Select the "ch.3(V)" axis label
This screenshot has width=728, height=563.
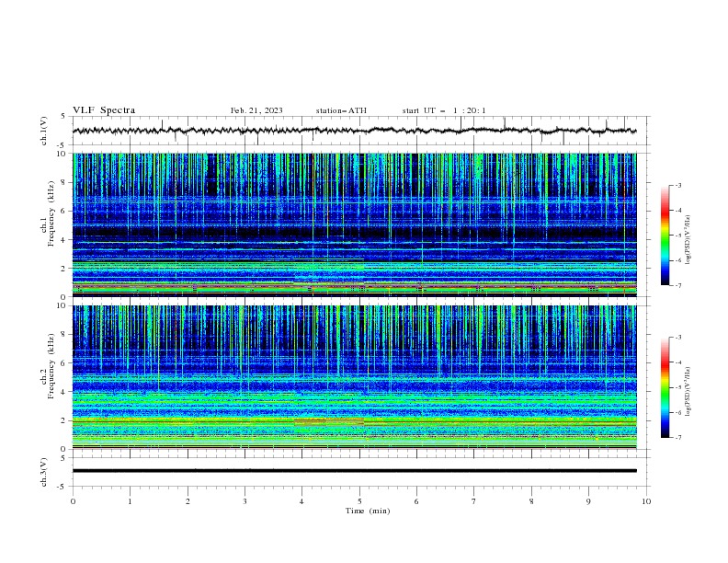43,472
